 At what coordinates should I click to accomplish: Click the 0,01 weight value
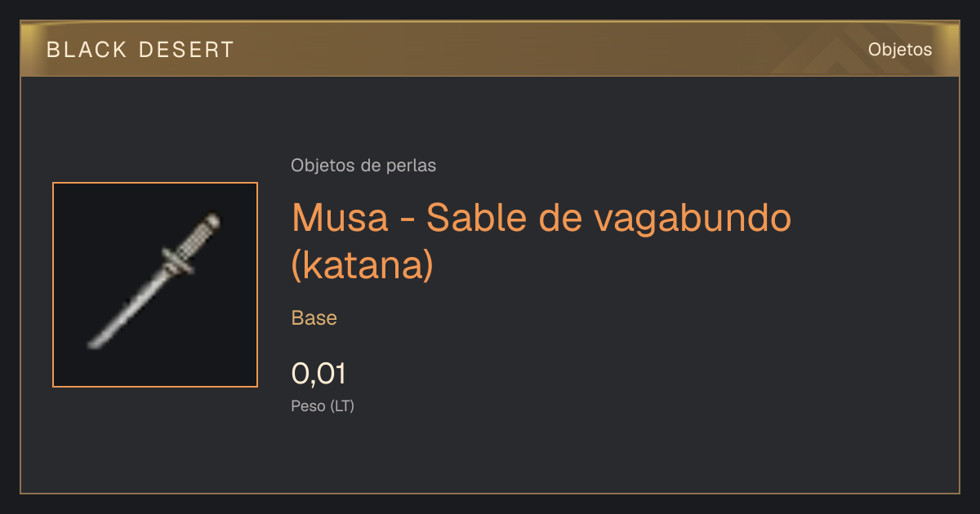[x=318, y=374]
